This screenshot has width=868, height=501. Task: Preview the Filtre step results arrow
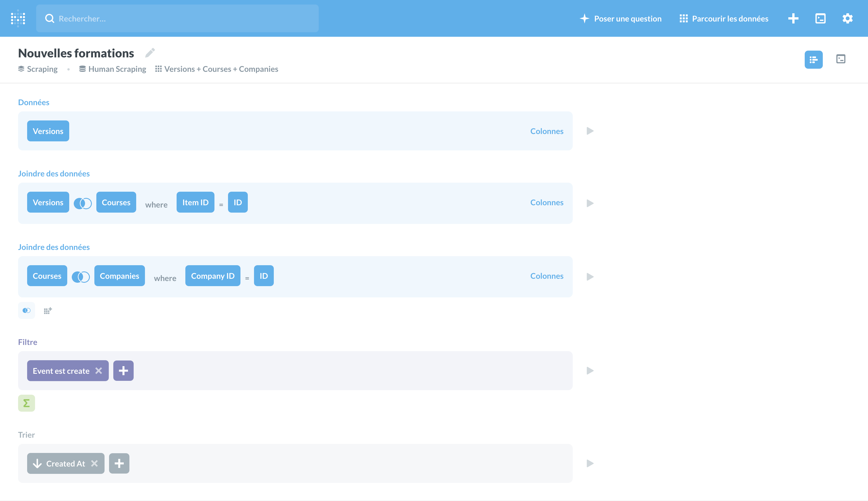pyautogui.click(x=590, y=371)
